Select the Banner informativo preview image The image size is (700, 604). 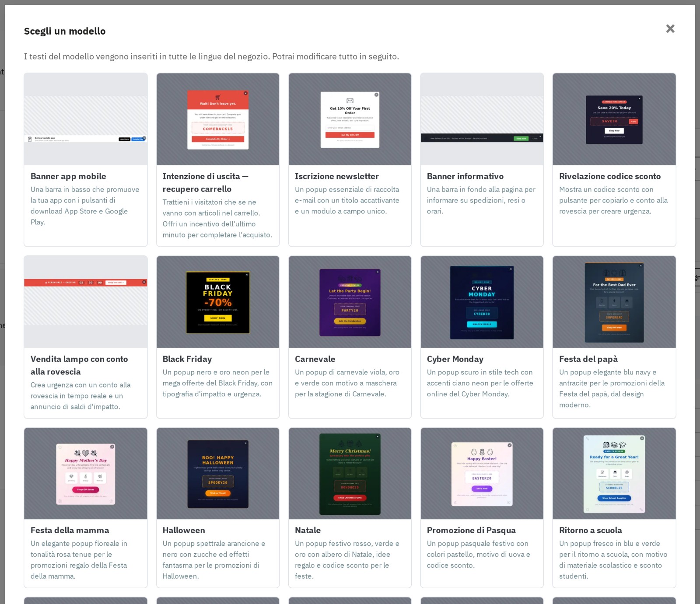point(482,119)
